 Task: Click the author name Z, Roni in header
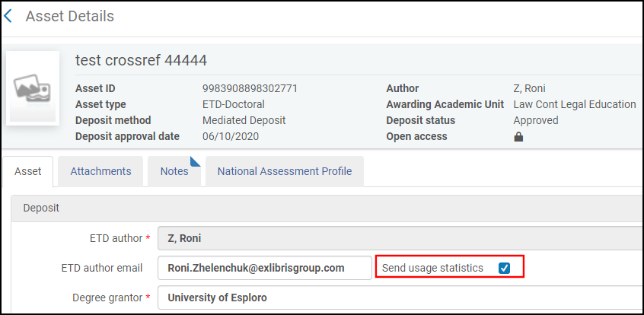(530, 88)
